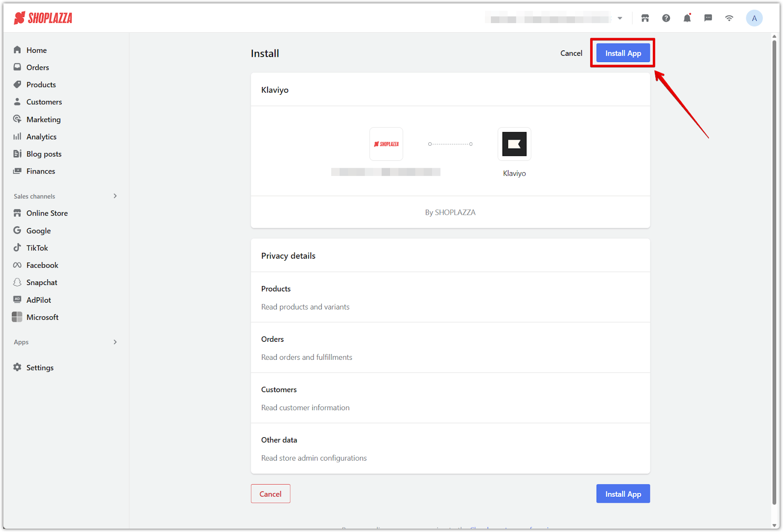Click "Read orders and fulfillments" text
Viewport: 783px width, 532px height.
307,357
